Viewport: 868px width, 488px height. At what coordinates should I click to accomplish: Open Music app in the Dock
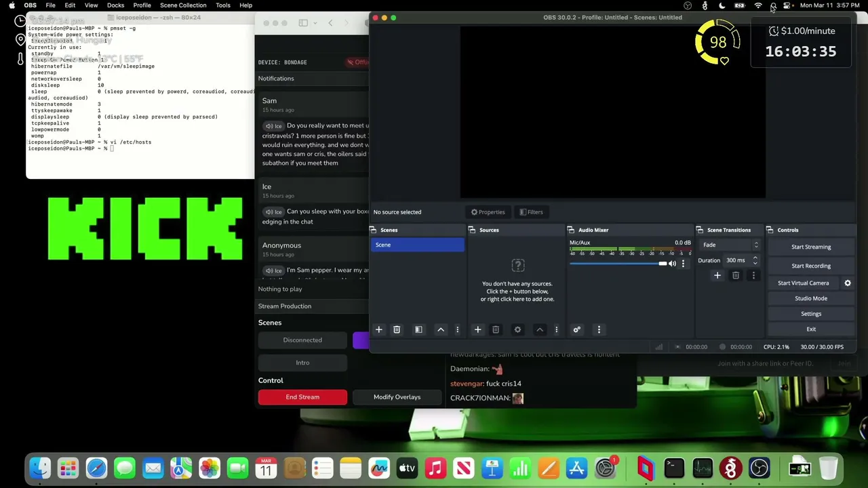click(435, 468)
